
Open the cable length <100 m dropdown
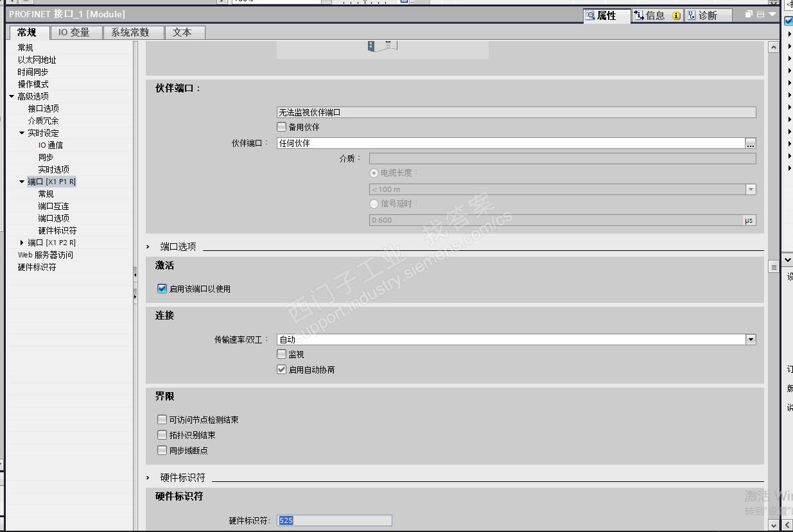pos(751,189)
